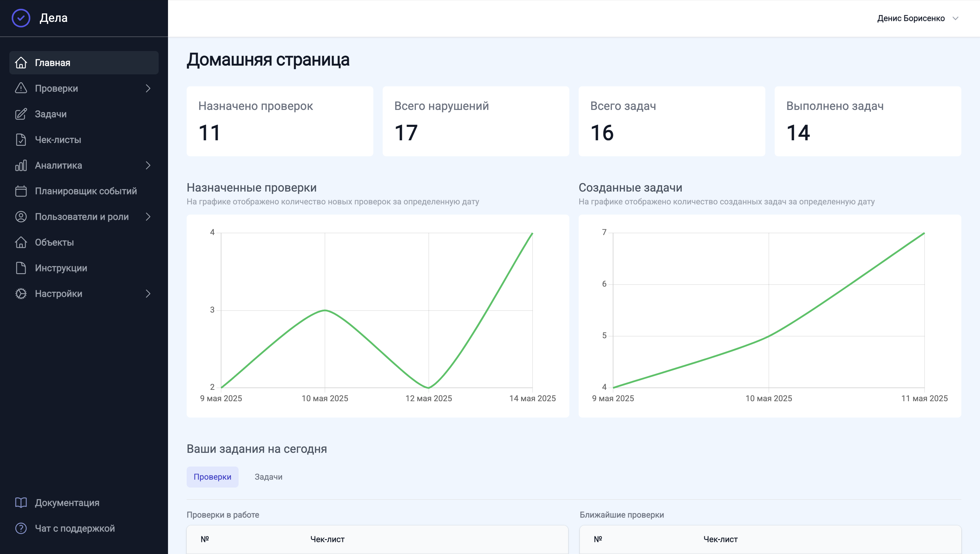Open Настройки via the gear icon
Image resolution: width=980 pixels, height=554 pixels.
click(20, 293)
